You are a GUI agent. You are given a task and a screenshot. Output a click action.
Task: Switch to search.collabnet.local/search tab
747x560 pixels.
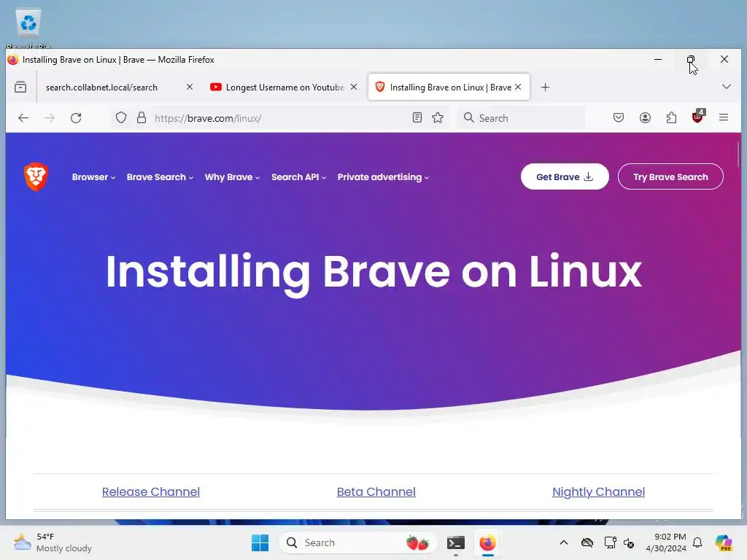116,87
